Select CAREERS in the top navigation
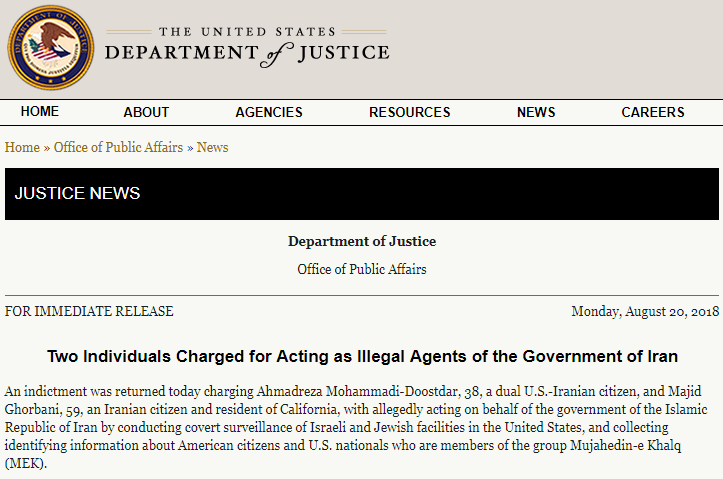723x479 pixels. [652, 112]
